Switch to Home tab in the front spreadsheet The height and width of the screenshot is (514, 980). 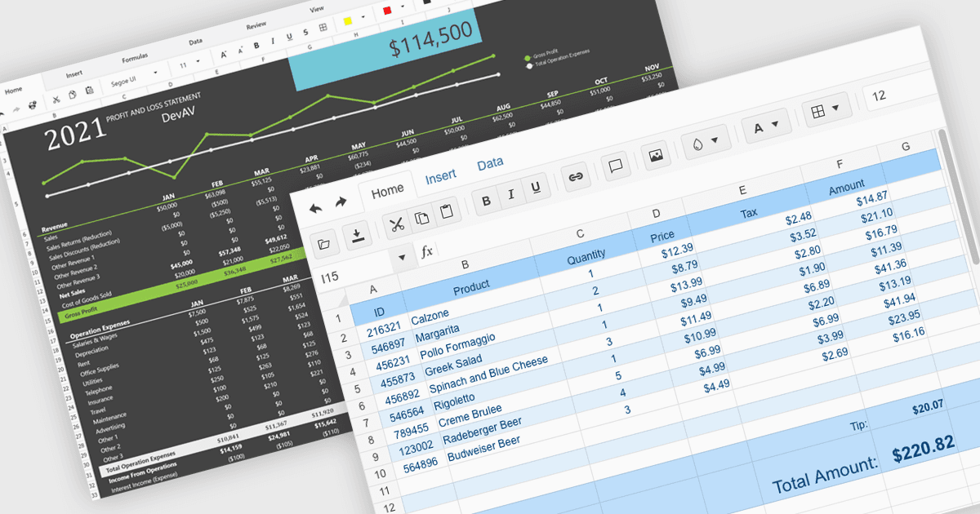pyautogui.click(x=387, y=190)
